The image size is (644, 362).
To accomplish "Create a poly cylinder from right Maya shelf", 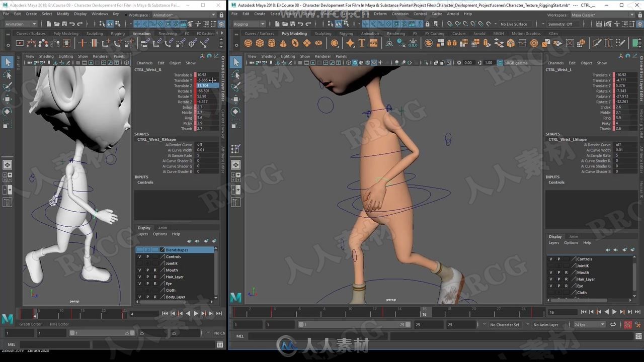I will pos(272,43).
